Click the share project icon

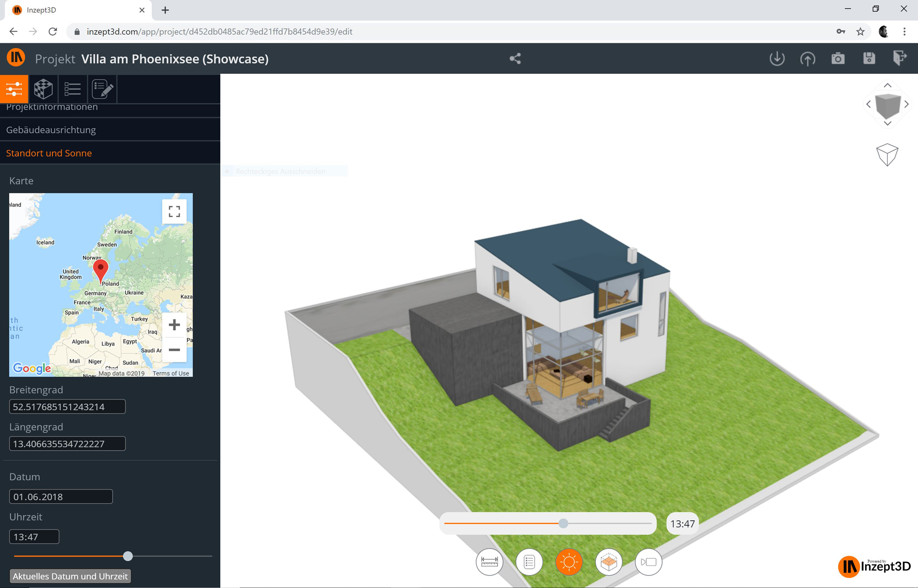click(515, 58)
